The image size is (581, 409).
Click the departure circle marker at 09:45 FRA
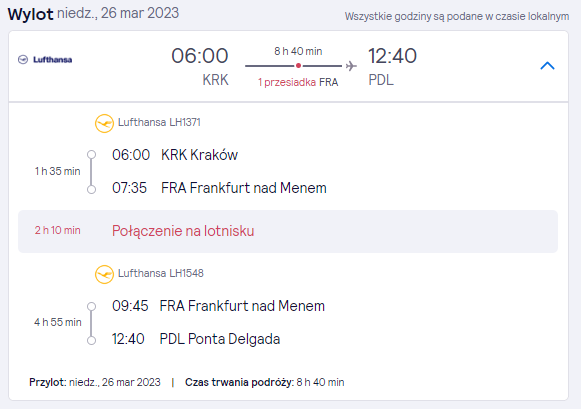(x=92, y=306)
